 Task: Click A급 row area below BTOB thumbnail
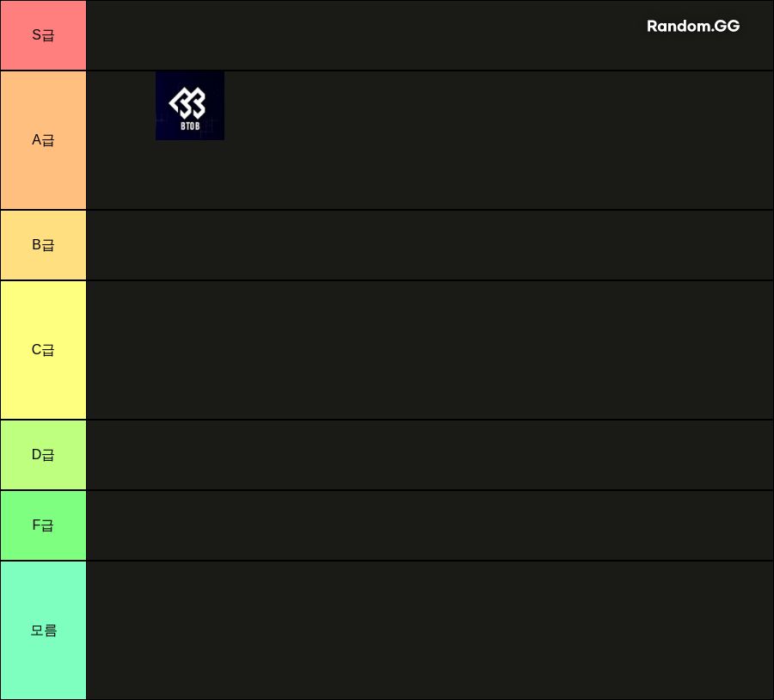(190, 175)
